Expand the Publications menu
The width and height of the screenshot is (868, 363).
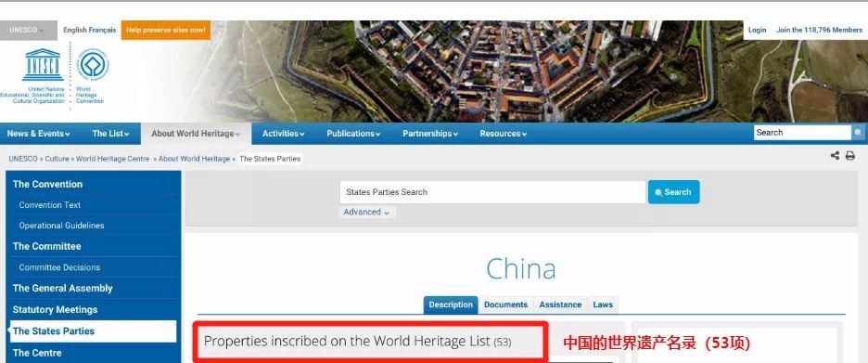[353, 134]
